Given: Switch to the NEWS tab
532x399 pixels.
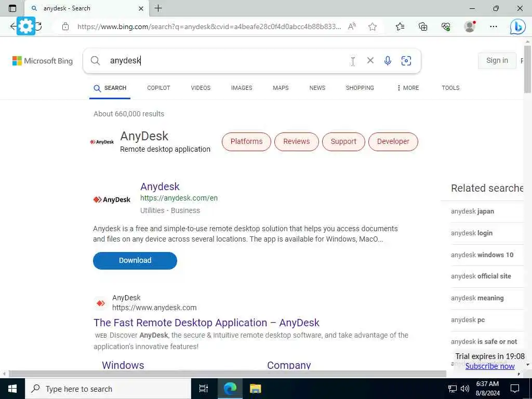Looking at the screenshot, I should point(317,88).
